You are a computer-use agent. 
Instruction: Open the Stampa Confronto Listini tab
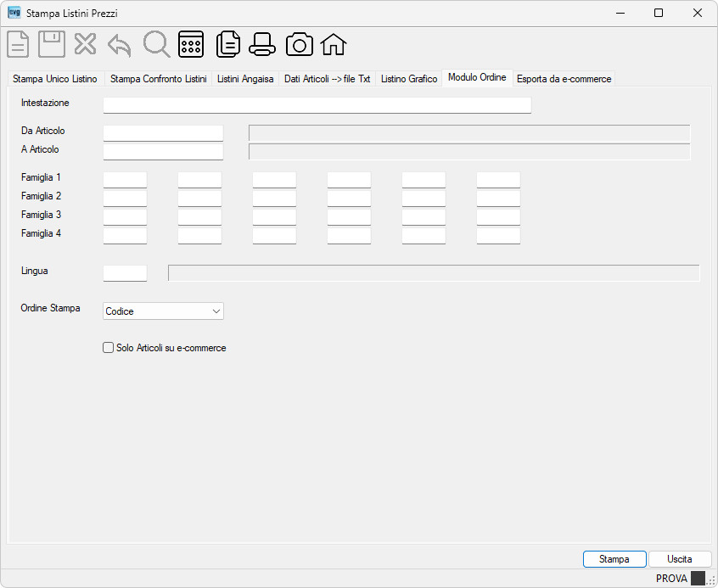click(159, 79)
